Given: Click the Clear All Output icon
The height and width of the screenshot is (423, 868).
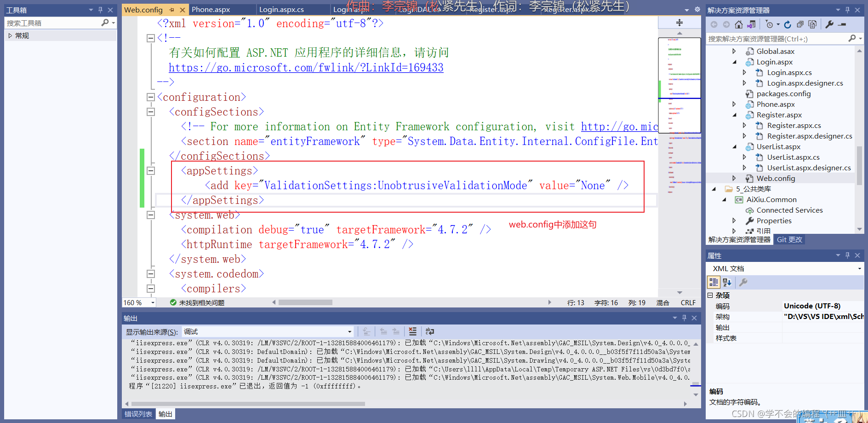Looking at the screenshot, I should click(x=412, y=332).
